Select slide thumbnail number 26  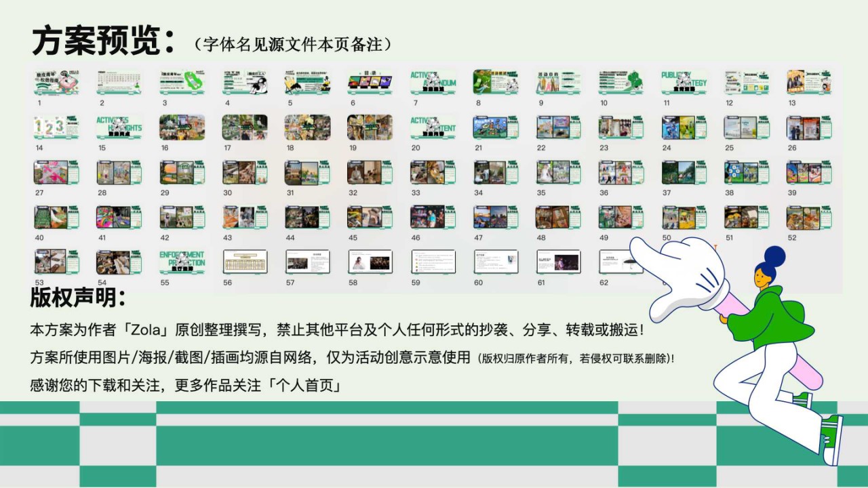[x=809, y=127]
